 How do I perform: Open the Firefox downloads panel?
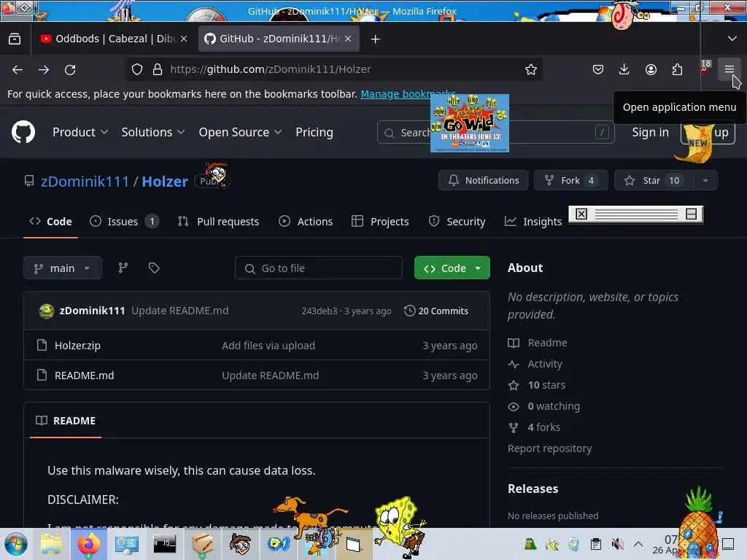624,69
